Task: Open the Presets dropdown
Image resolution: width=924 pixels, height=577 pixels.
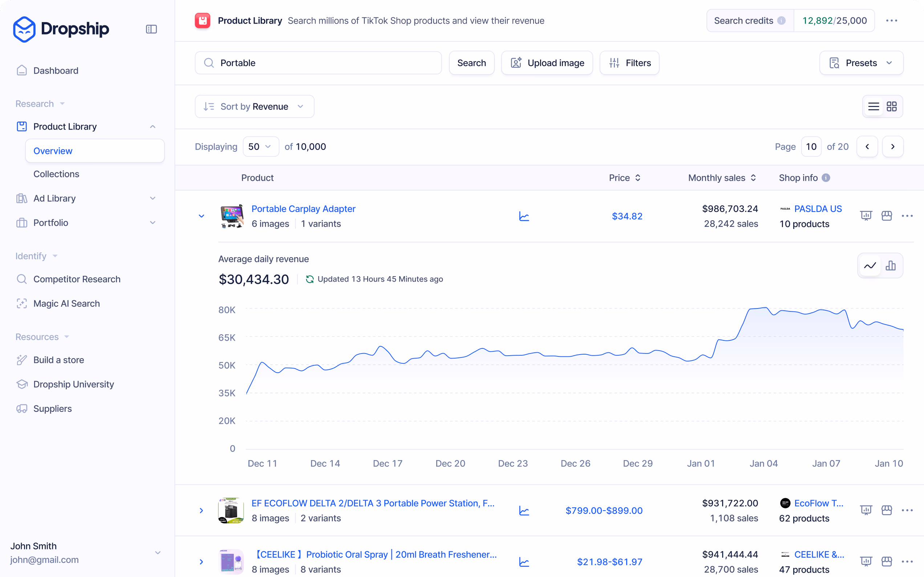Action: 861,63
